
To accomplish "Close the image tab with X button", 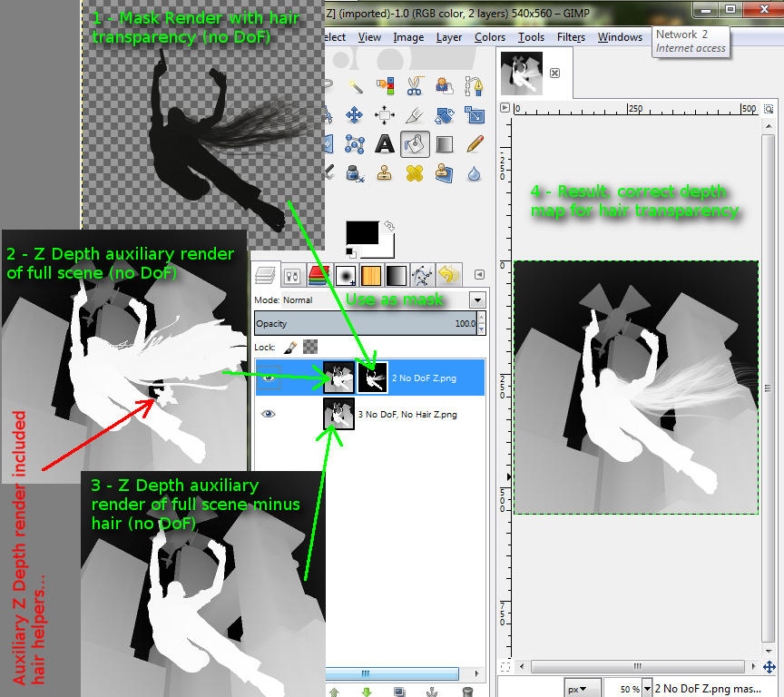I will pos(555,74).
